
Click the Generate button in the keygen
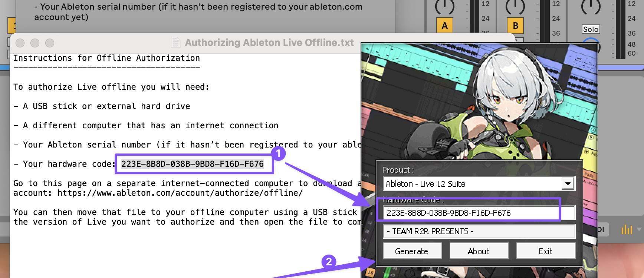tap(412, 251)
